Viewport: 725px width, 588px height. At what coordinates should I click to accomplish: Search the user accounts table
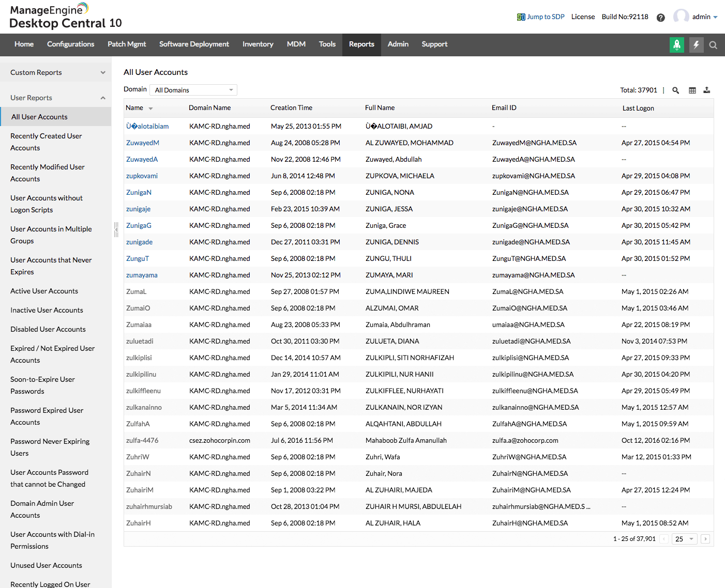coord(675,90)
